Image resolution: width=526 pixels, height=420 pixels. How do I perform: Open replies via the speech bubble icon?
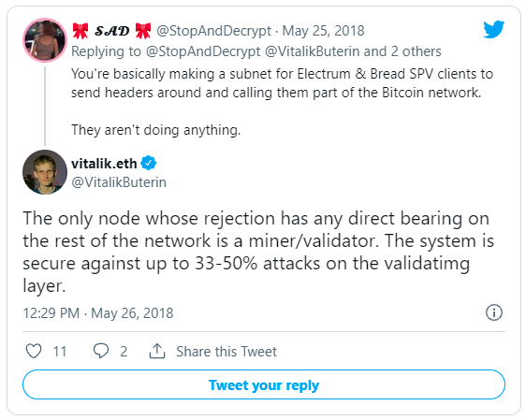point(101,351)
